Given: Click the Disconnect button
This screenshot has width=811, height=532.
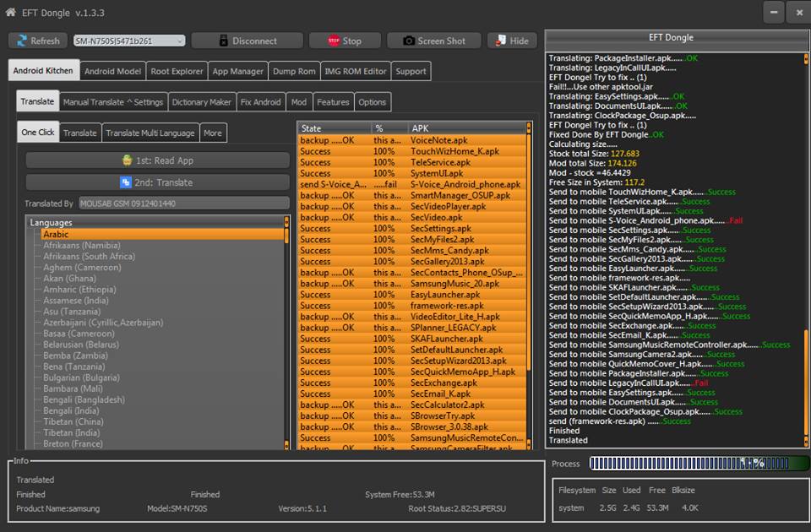Looking at the screenshot, I should (x=248, y=41).
